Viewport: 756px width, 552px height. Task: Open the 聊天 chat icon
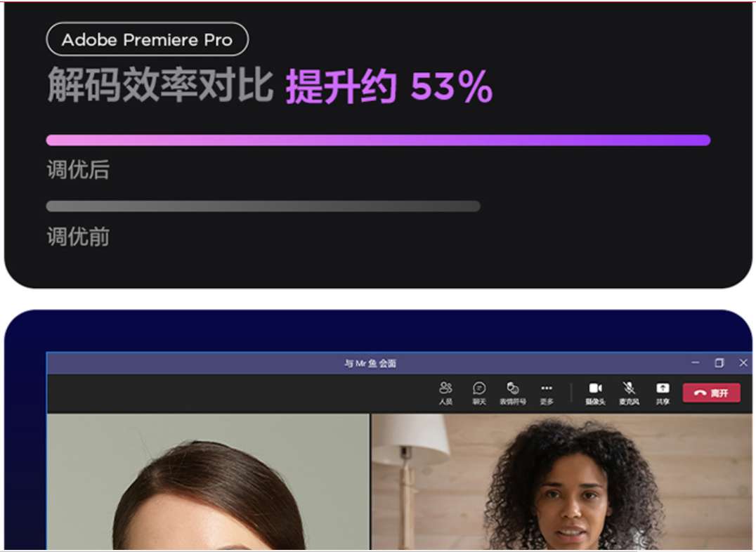(478, 393)
